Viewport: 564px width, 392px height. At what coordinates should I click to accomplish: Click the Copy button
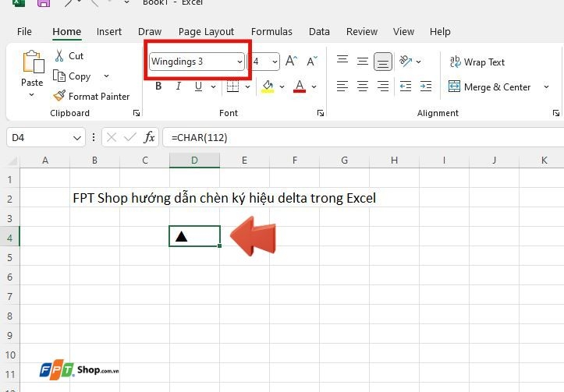point(72,76)
